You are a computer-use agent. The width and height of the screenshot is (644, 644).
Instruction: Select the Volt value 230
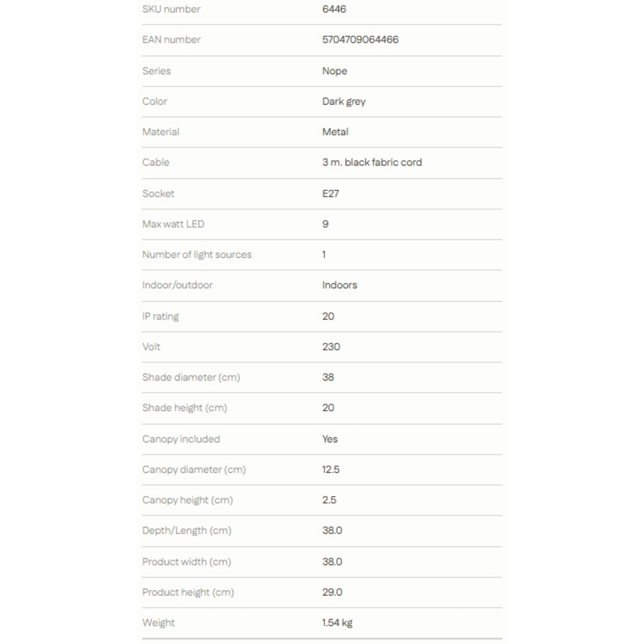[331, 347]
